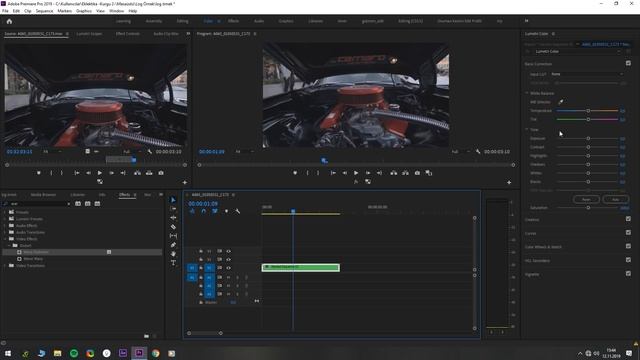Viewport: 640px width, 360px height.
Task: Click the YUV Effects filter icon
Action: (x=97, y=204)
